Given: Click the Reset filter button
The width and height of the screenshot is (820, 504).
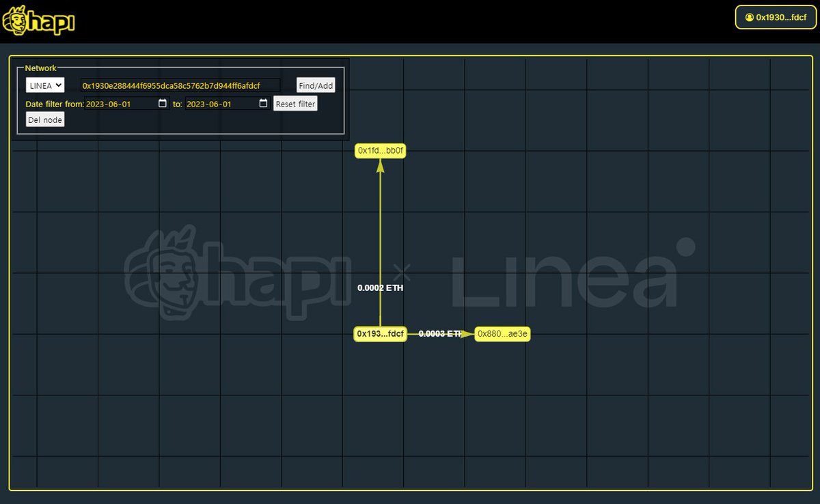Looking at the screenshot, I should pyautogui.click(x=295, y=104).
